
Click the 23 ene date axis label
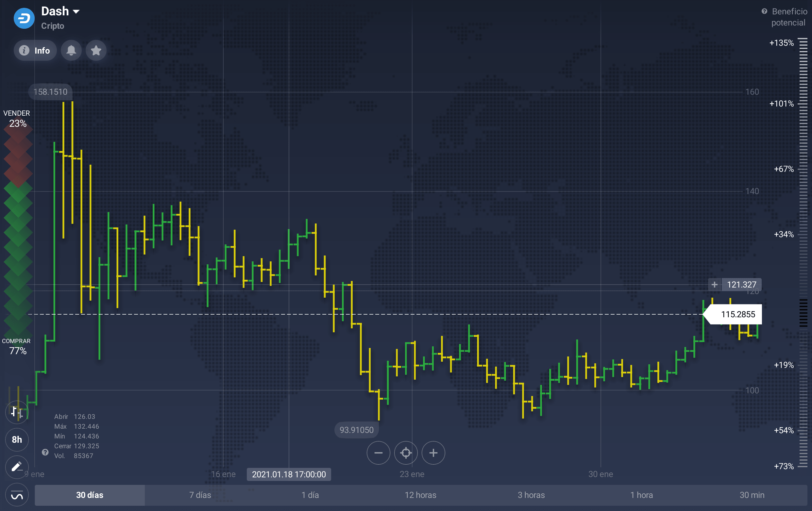tap(412, 474)
